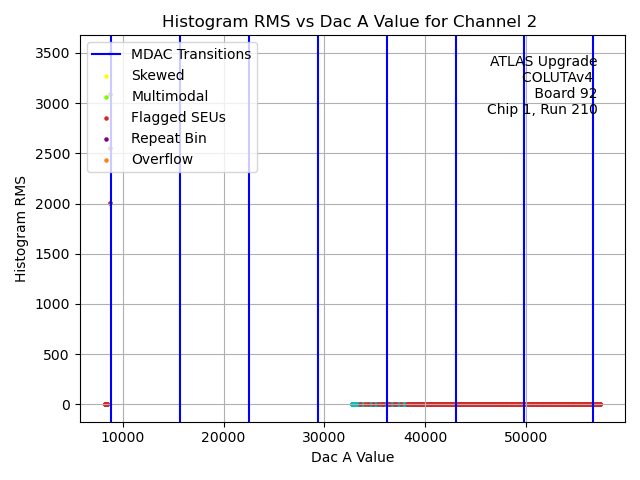Click the 'ATLAS Upgrade' annotation text
Image resolution: width=640 pixels, height=480 pixels.
(x=543, y=62)
